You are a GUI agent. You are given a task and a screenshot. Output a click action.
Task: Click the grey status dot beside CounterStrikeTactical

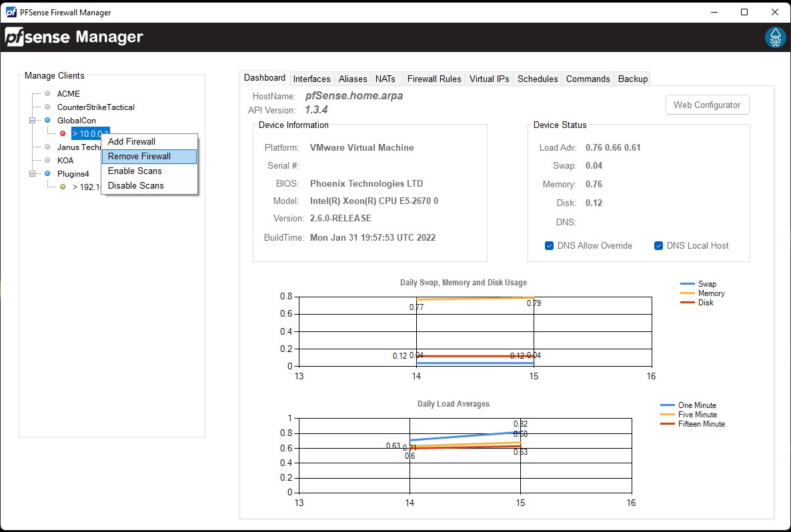point(47,107)
